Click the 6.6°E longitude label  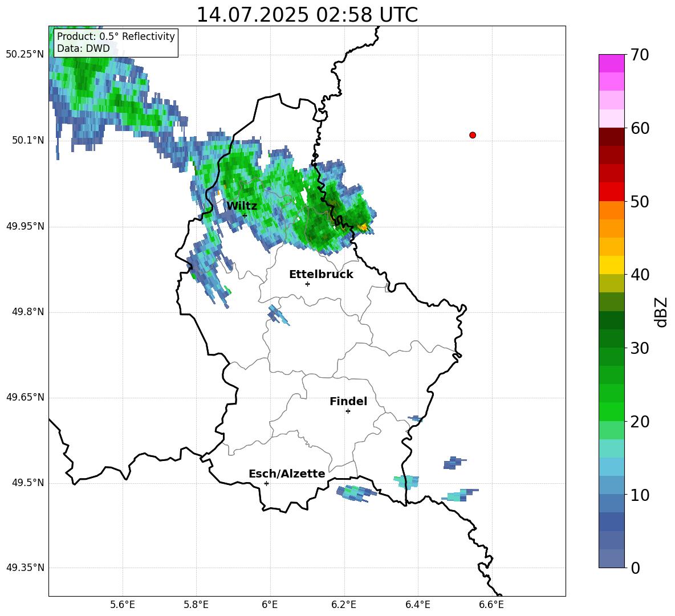491,605
